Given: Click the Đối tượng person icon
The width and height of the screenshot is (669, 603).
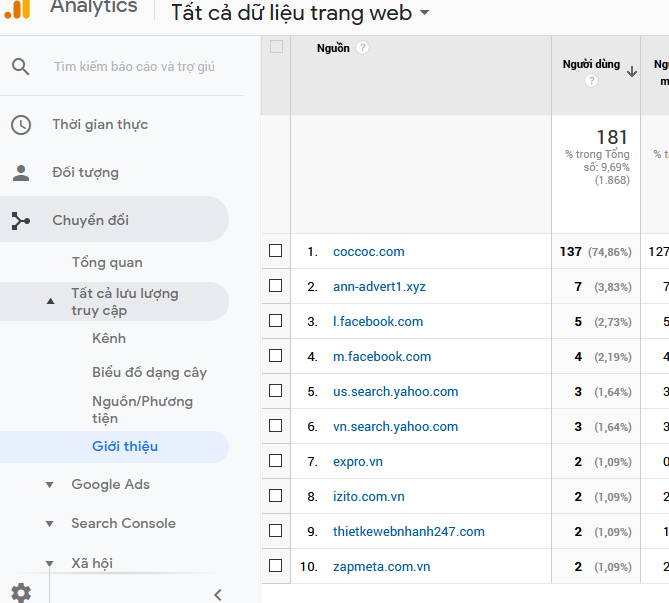Looking at the screenshot, I should coord(21,173).
